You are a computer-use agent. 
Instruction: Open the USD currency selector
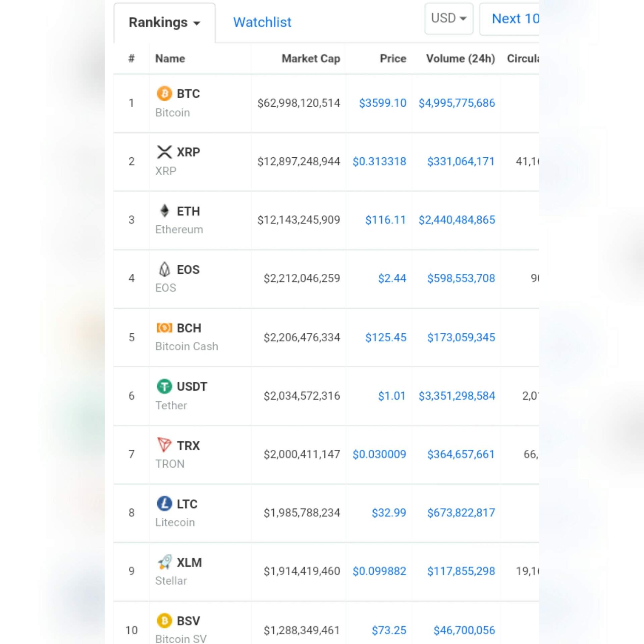(x=448, y=18)
